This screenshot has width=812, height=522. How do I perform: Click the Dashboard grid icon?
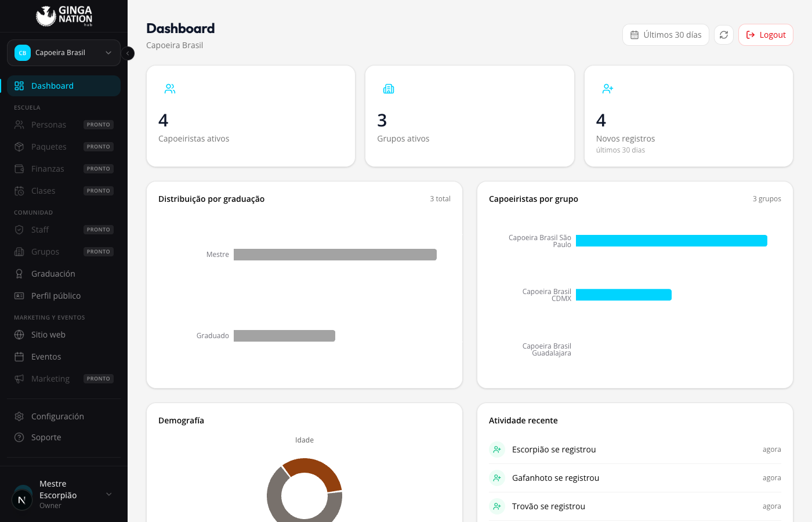[19, 86]
